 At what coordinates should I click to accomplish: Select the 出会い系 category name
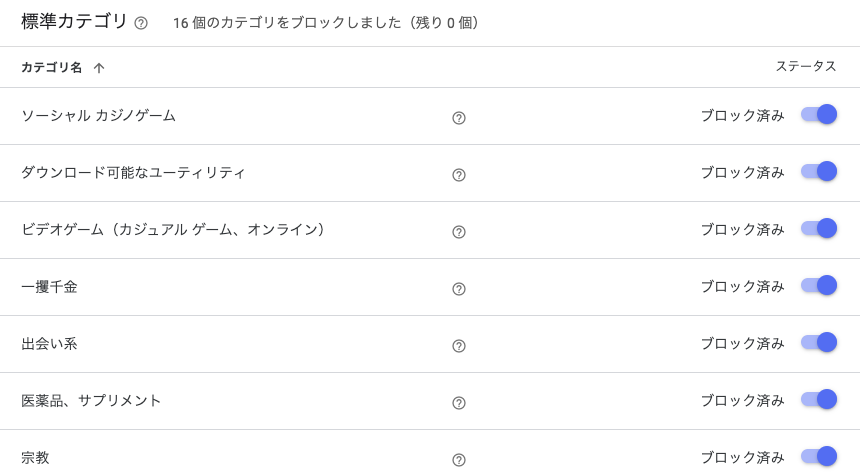(49, 344)
